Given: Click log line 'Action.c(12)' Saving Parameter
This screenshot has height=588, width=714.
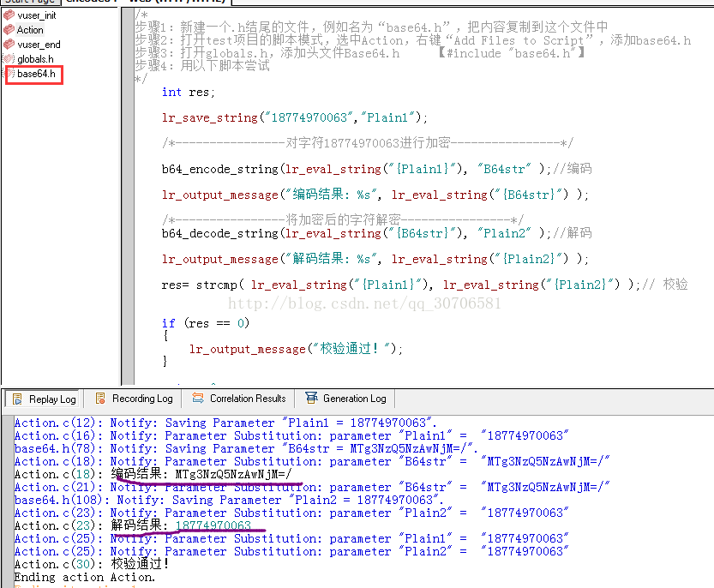Looking at the screenshot, I should [225, 423].
